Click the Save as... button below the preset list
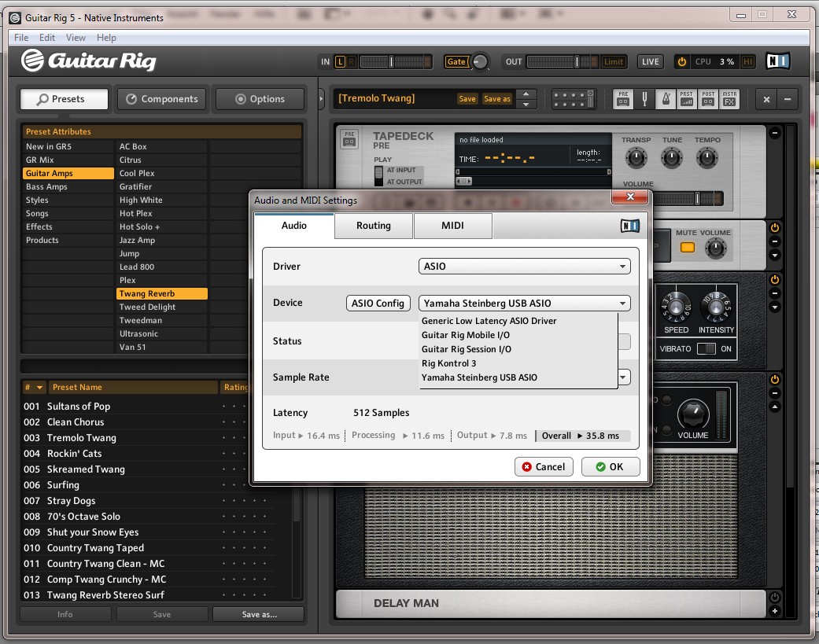The height and width of the screenshot is (644, 819). pyautogui.click(x=259, y=614)
